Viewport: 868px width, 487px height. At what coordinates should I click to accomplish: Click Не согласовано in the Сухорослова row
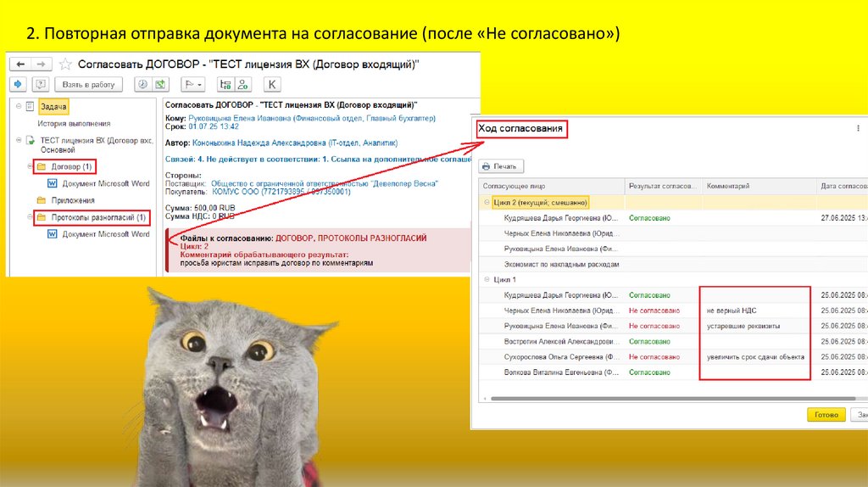coord(654,357)
